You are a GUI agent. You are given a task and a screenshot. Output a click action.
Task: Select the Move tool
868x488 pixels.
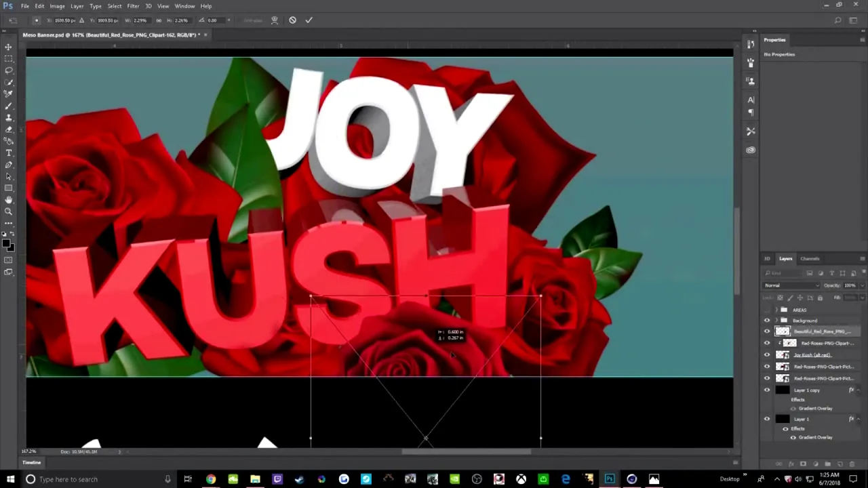(x=8, y=47)
